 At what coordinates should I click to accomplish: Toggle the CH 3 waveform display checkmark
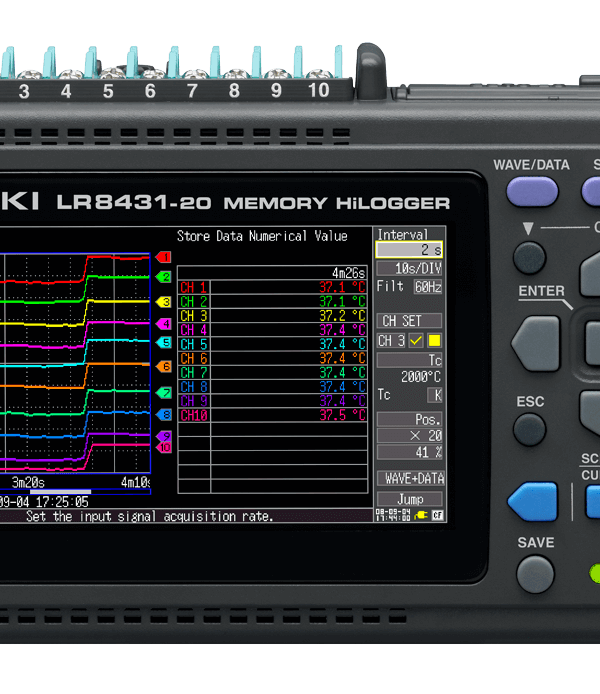coord(416,341)
